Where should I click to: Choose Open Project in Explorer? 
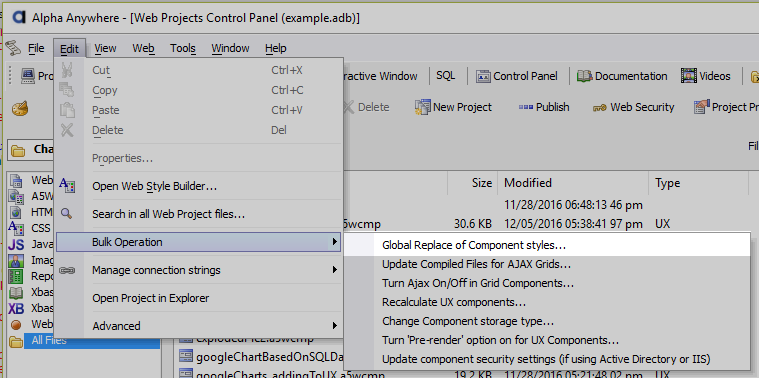tap(151, 298)
